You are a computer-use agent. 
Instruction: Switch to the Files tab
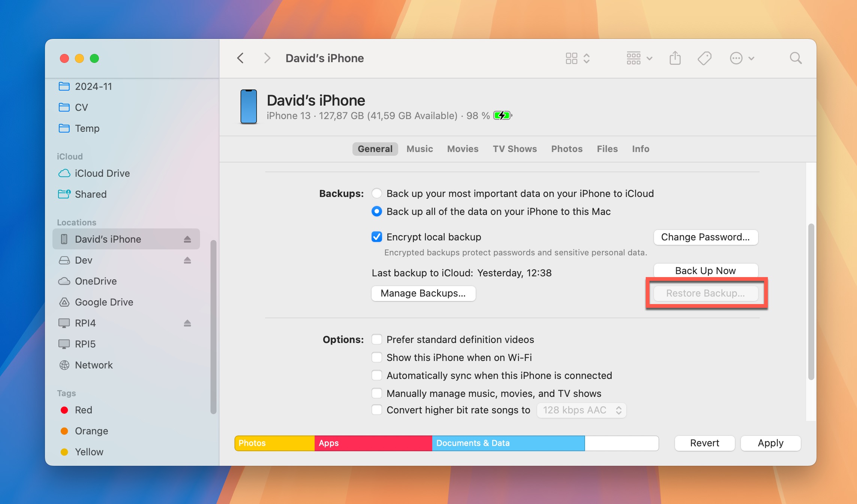point(607,149)
